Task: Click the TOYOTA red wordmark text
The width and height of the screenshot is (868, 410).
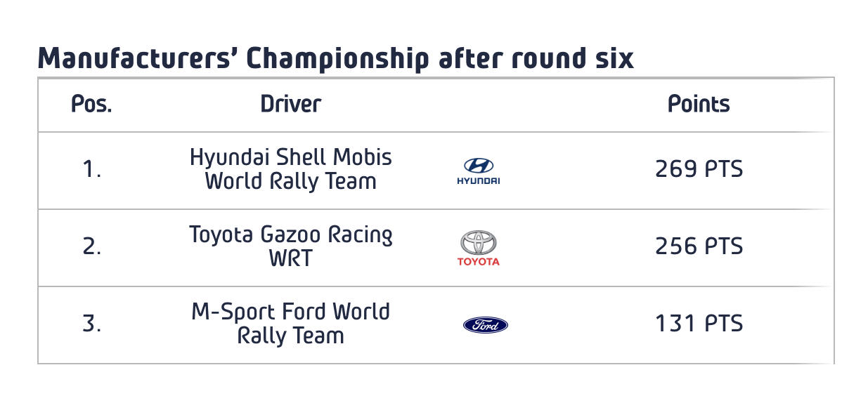Action: [x=479, y=262]
